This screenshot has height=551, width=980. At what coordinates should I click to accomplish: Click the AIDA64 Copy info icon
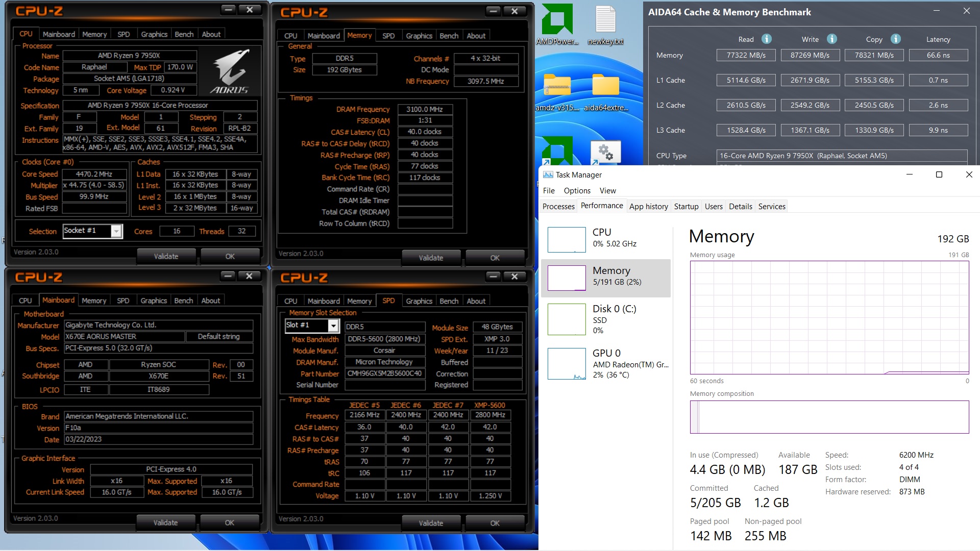tap(896, 39)
